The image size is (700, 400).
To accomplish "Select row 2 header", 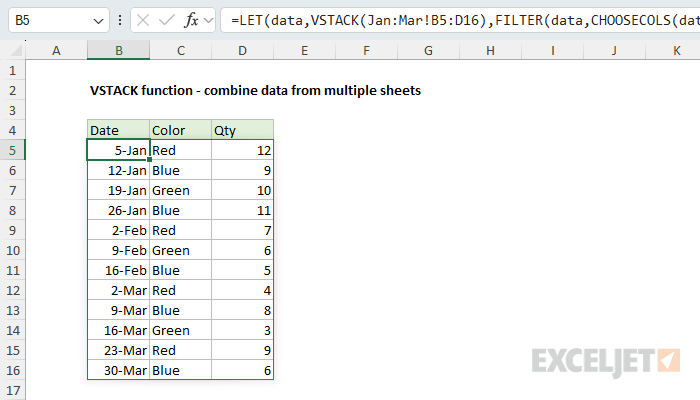I will pyautogui.click(x=12, y=90).
